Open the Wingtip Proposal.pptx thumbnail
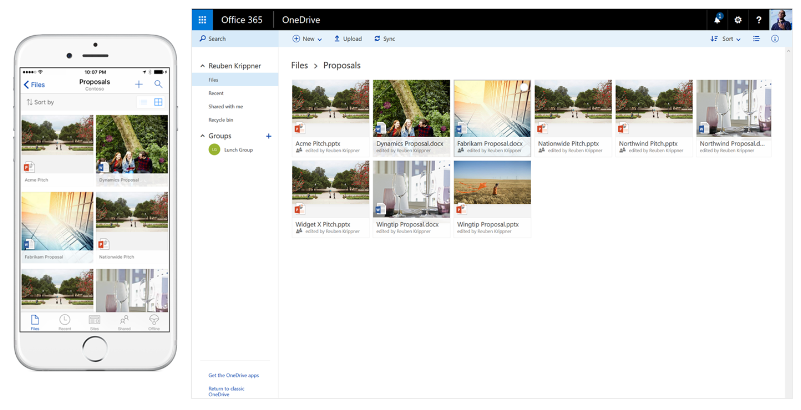This screenshot has height=410, width=801. pyautogui.click(x=492, y=189)
